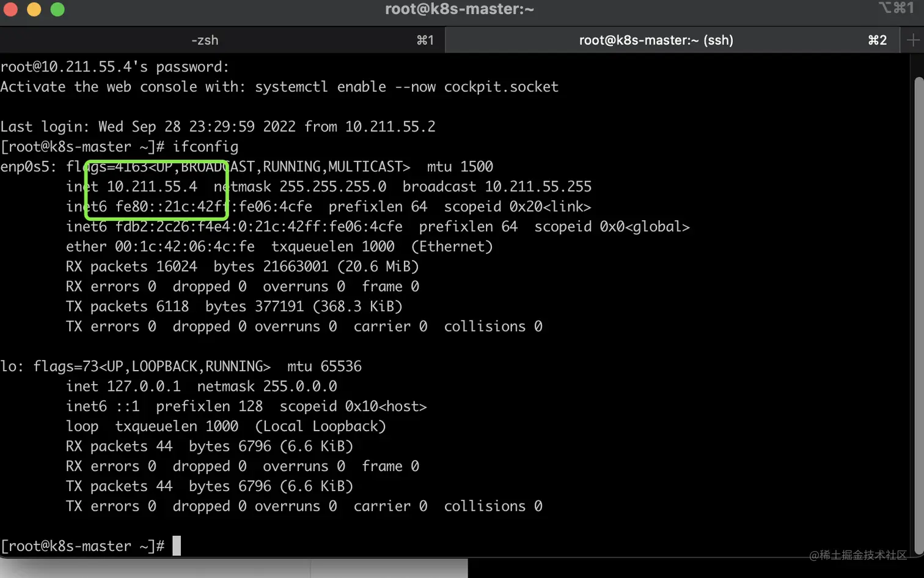Click 'cockpit.socket' in the activation message
The image size is (924, 578).
coord(501,87)
